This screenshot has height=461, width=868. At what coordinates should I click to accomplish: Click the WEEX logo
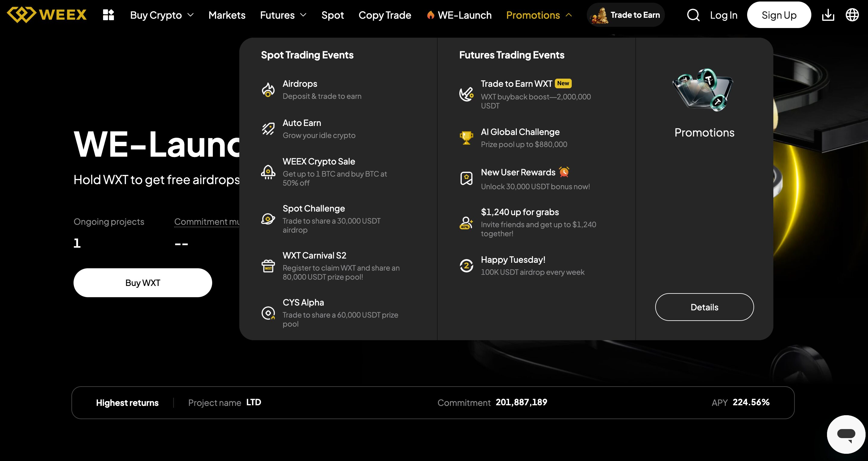(x=47, y=15)
